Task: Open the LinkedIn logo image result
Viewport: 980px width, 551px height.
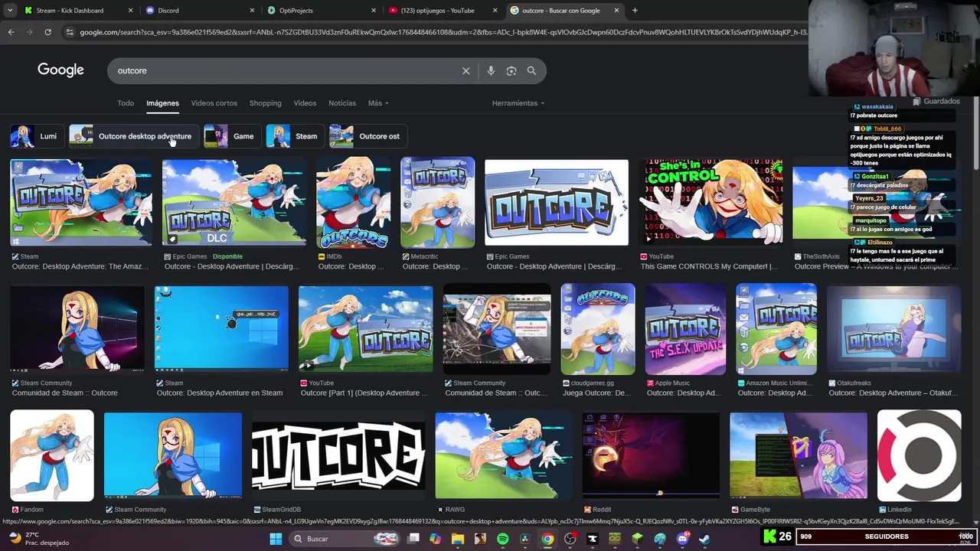Action: [919, 455]
